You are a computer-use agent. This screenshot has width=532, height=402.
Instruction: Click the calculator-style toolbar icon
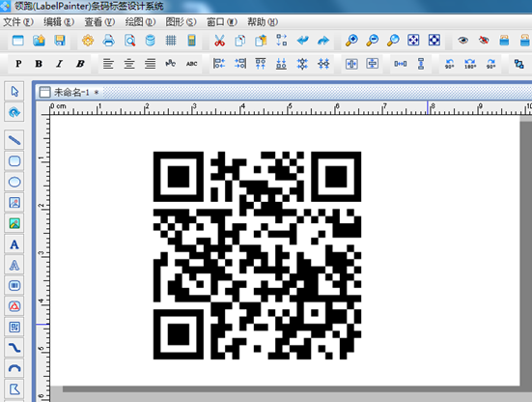192,41
